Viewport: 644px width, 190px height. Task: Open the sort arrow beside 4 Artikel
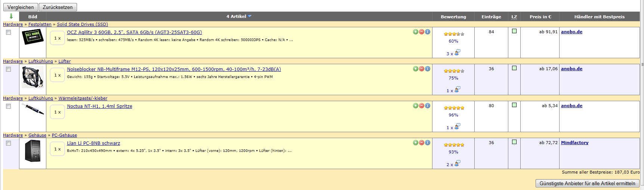[250, 16]
